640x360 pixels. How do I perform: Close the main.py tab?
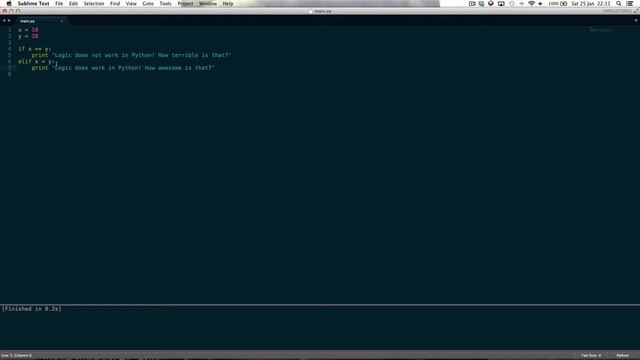(x=62, y=21)
